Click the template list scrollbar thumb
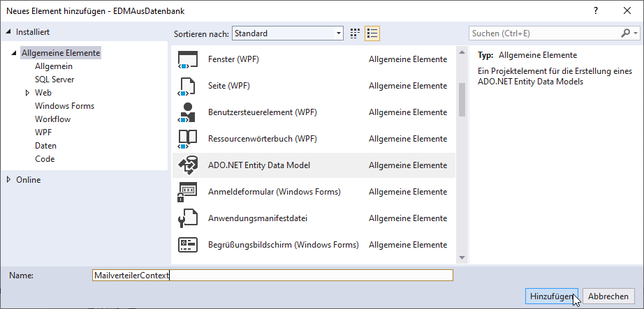This screenshot has height=309, width=644. click(x=462, y=100)
